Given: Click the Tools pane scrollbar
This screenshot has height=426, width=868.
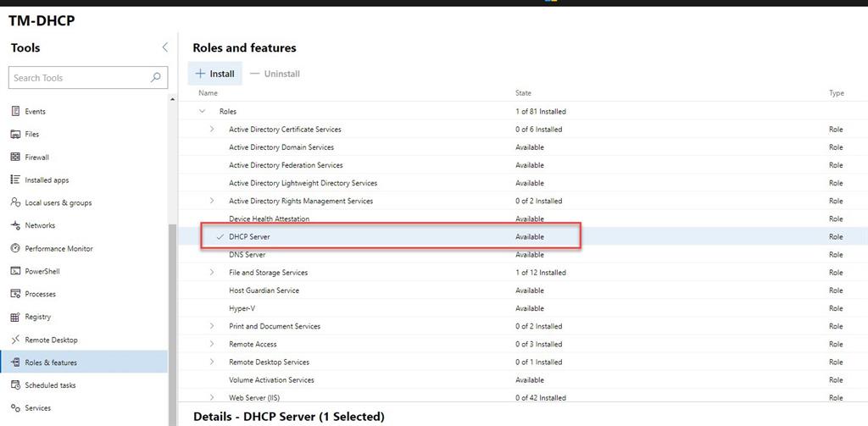Looking at the screenshot, I should (x=172, y=324).
